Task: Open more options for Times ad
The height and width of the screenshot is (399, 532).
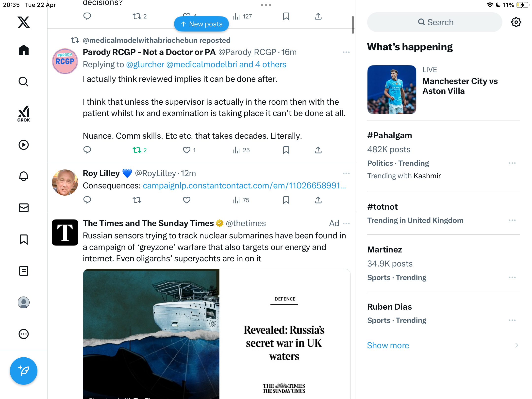Action: [x=346, y=223]
